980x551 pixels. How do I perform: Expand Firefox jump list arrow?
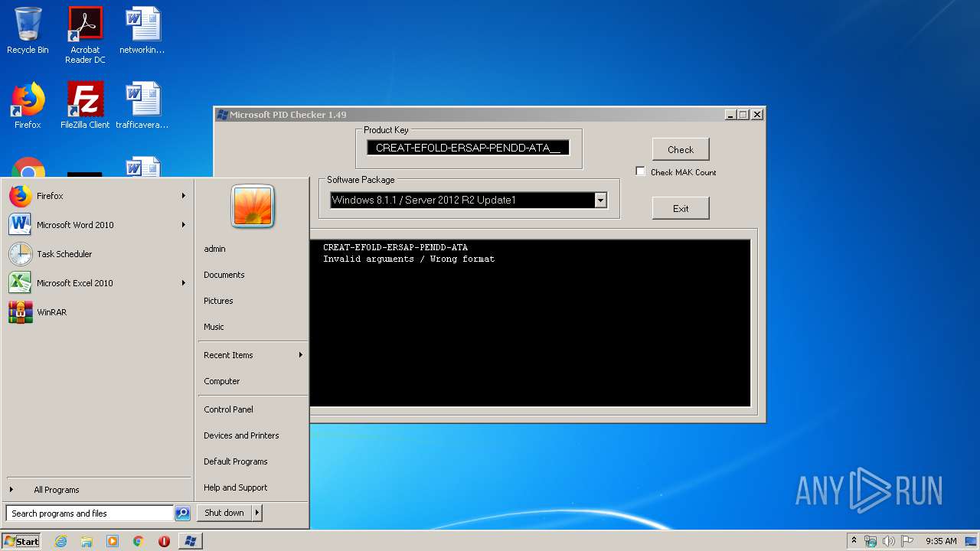tap(184, 196)
